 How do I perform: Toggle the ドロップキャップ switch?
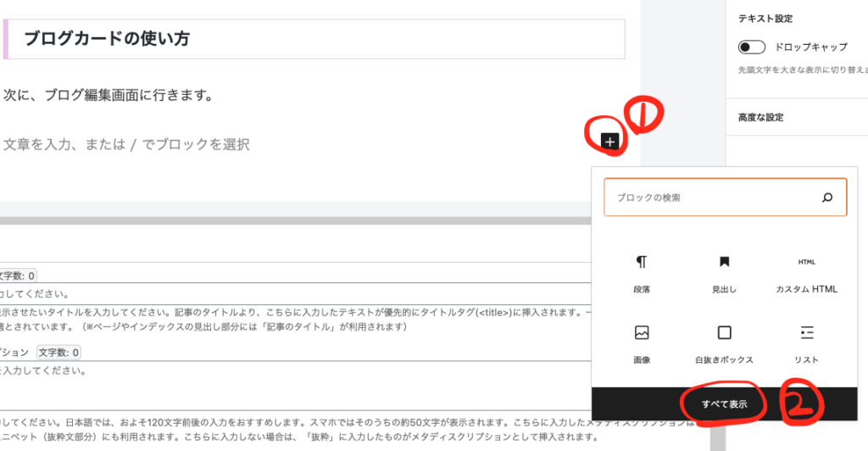pyautogui.click(x=752, y=47)
